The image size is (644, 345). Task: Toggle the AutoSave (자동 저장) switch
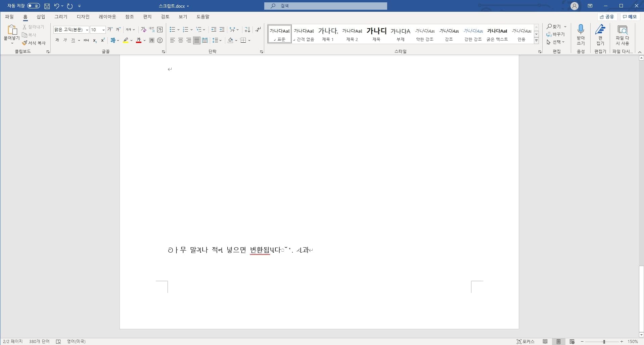pos(34,6)
